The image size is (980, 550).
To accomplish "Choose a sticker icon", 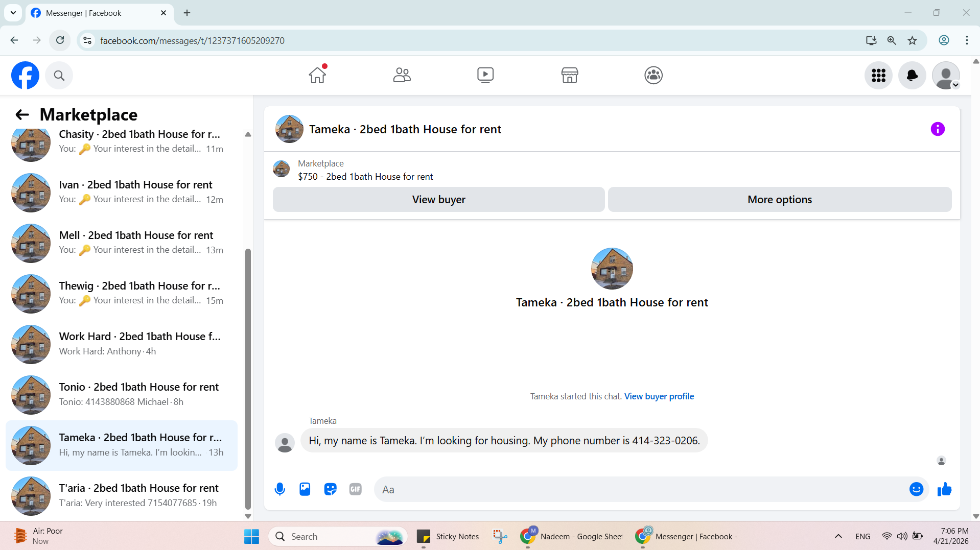I will [330, 489].
